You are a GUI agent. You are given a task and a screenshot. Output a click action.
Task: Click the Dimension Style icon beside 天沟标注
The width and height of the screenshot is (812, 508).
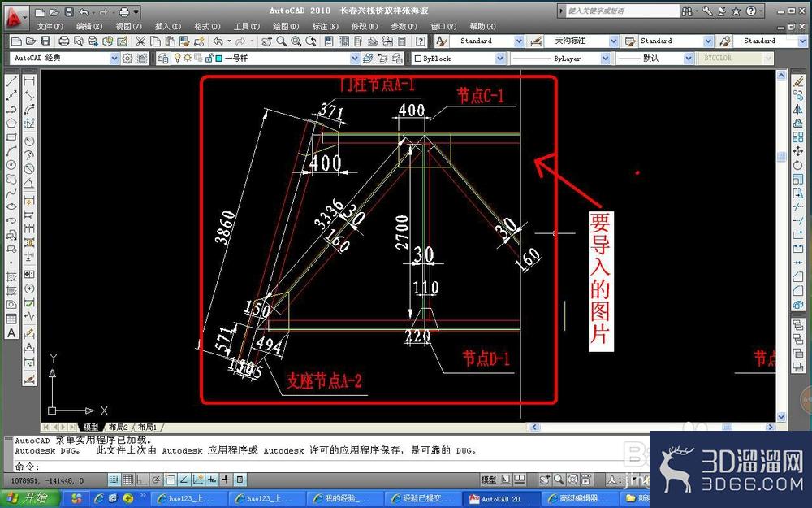tap(536, 41)
